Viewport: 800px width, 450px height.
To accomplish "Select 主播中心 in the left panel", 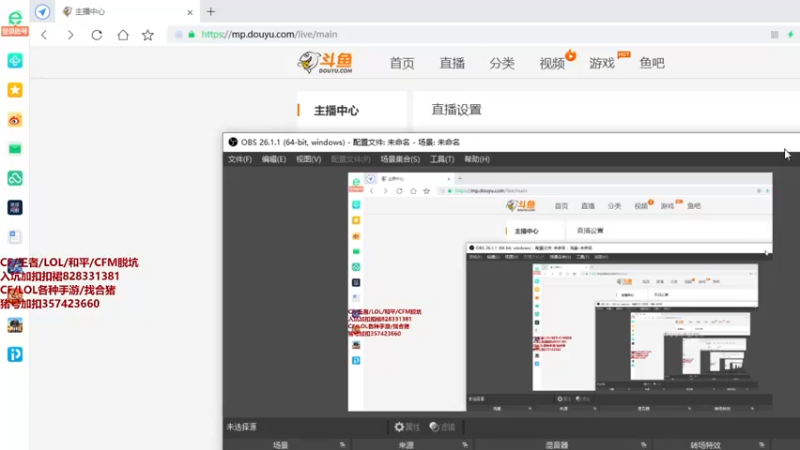I will click(336, 111).
